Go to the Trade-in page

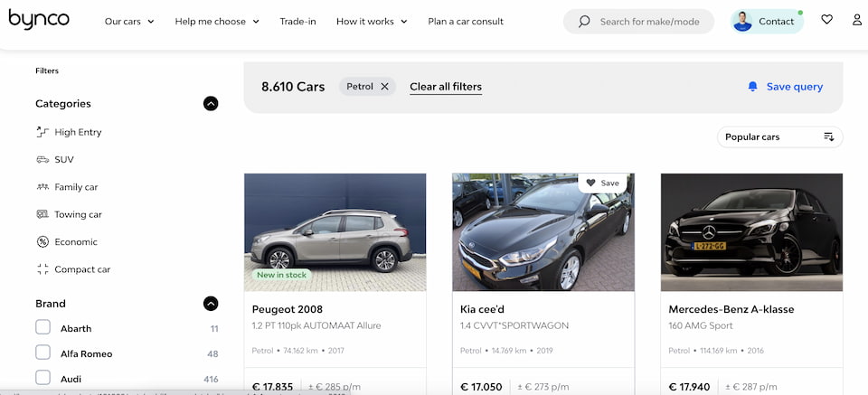[297, 22]
